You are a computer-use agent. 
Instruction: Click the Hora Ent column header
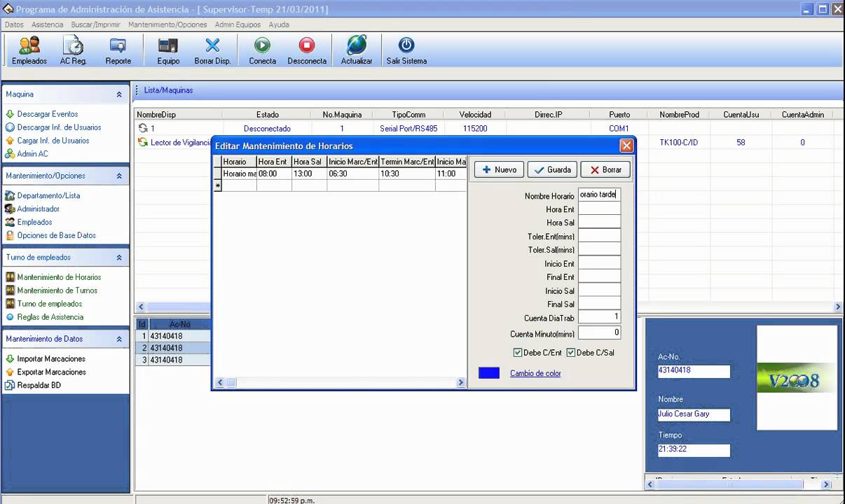[x=274, y=162]
